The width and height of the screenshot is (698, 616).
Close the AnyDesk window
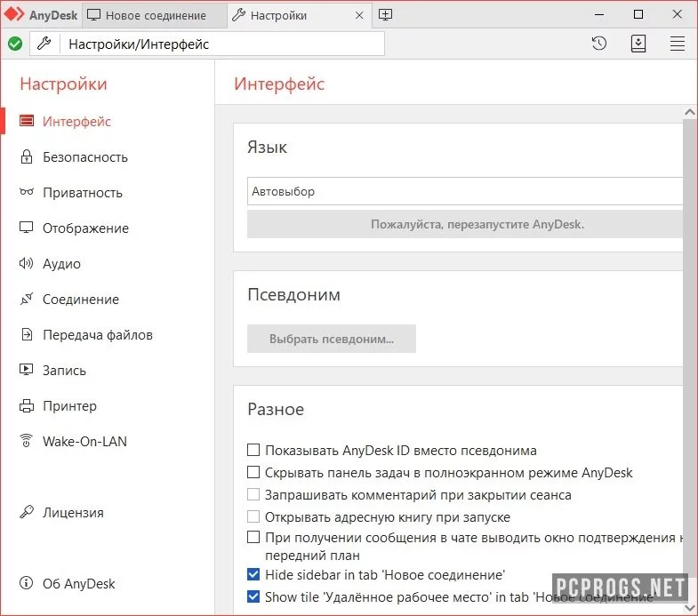677,14
